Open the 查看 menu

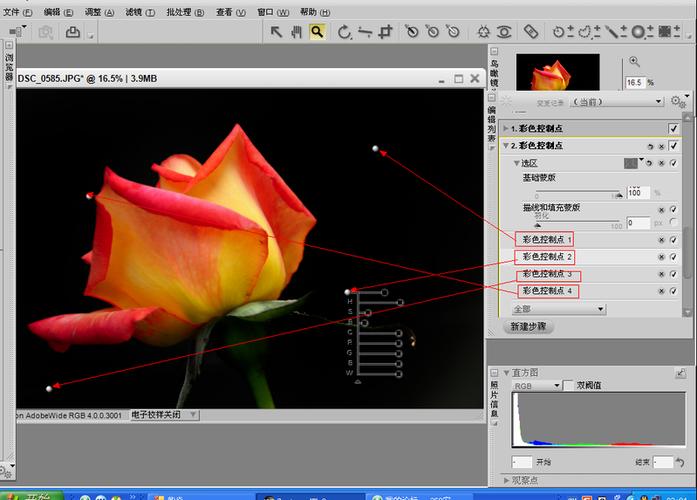pos(231,12)
